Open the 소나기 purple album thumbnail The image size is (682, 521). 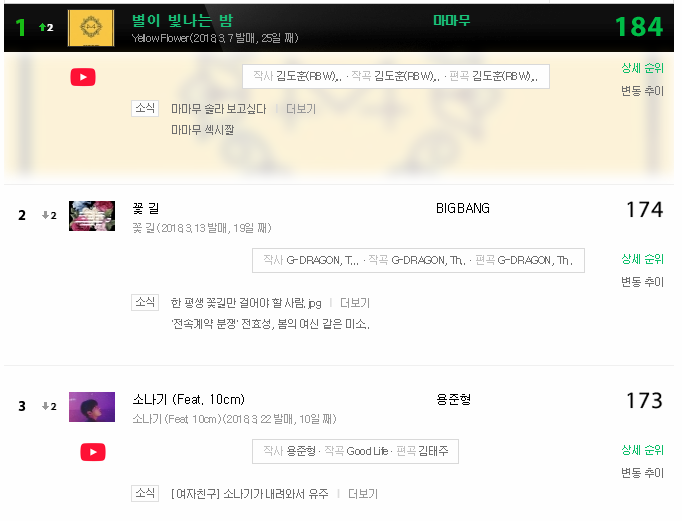pyautogui.click(x=92, y=407)
